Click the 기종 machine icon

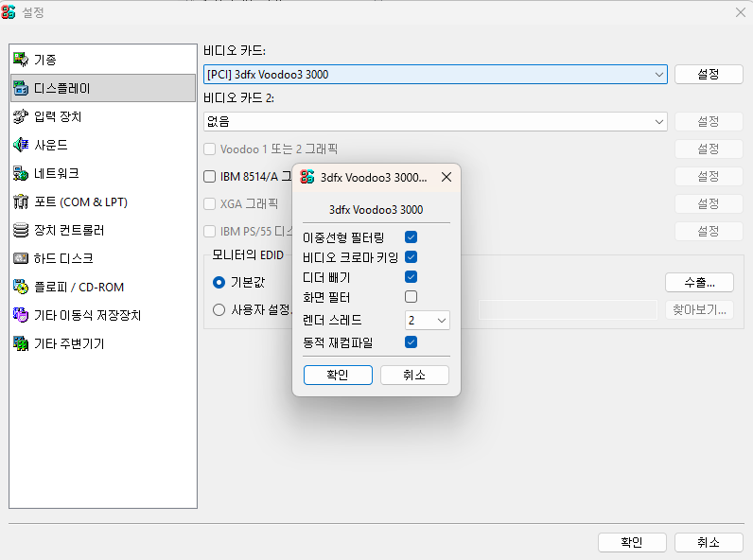(21, 60)
